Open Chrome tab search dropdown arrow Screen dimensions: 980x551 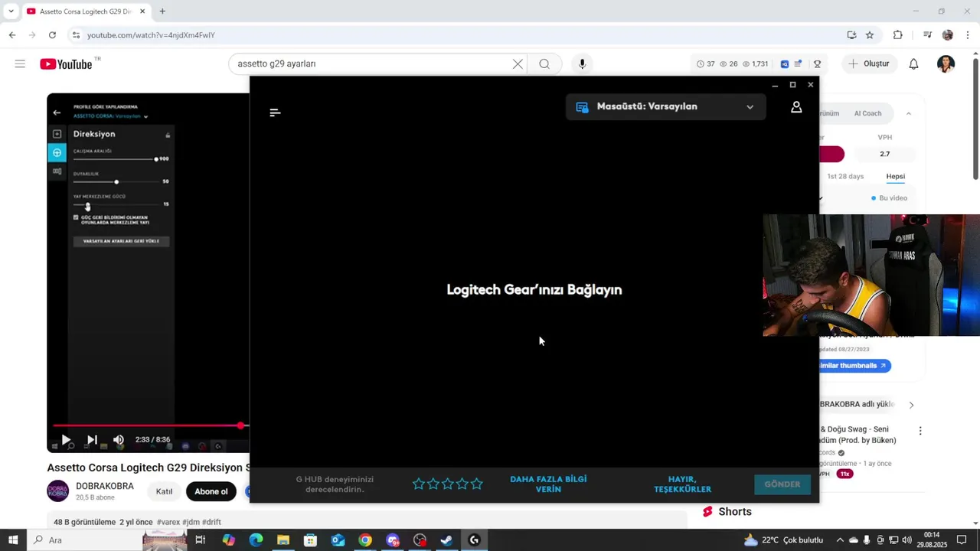coord(11,11)
